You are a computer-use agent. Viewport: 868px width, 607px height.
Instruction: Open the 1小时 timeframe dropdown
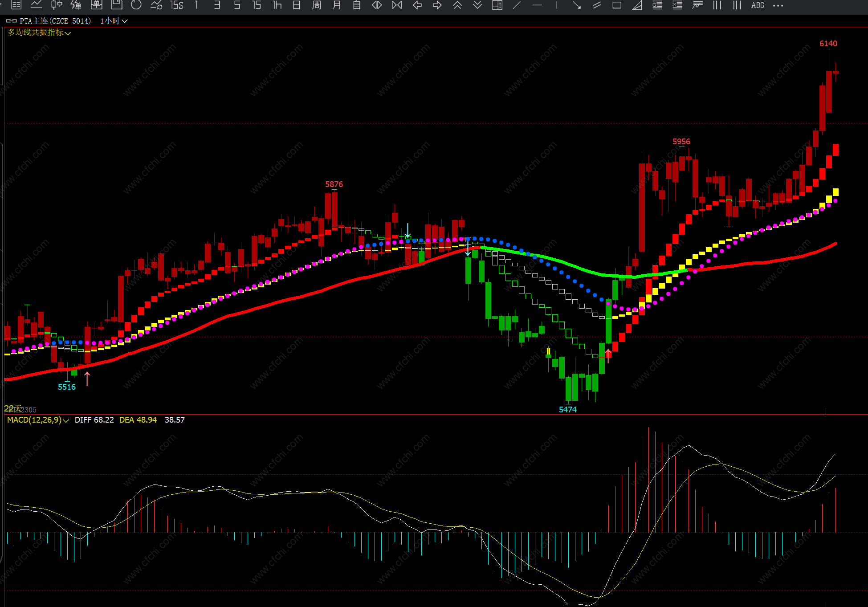coord(114,21)
